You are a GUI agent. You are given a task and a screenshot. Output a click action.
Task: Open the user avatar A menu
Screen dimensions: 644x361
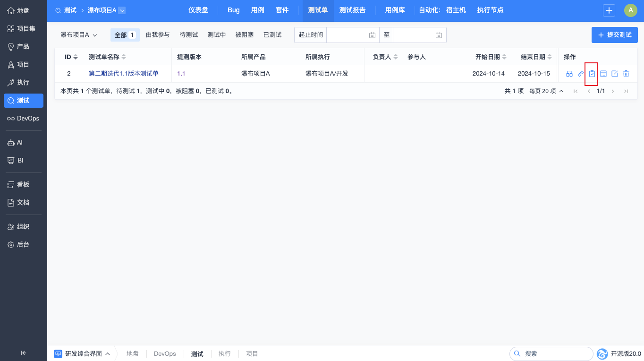tap(631, 10)
